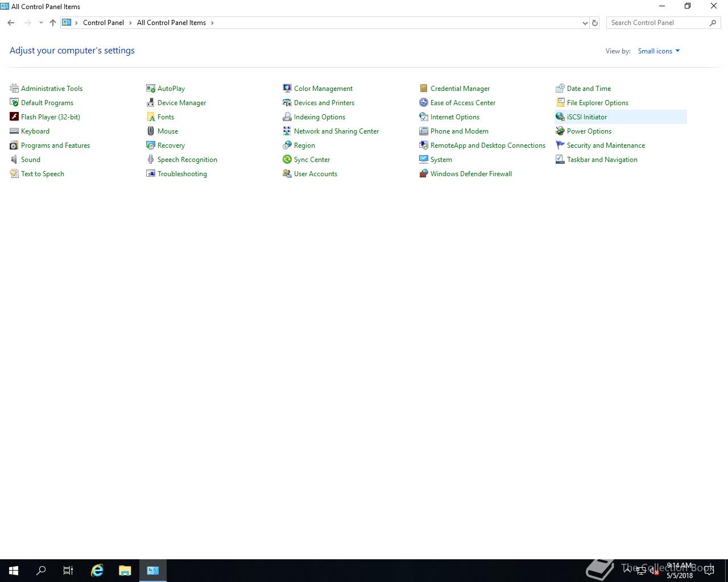This screenshot has height=582, width=728.
Task: Open the Fonts icon
Action: coord(151,117)
